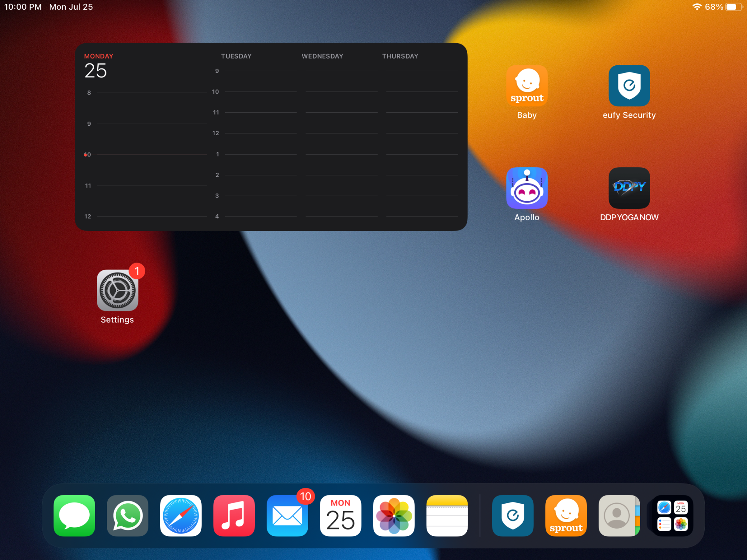Select the THURSDAY column in calendar widget
This screenshot has width=747, height=560.
(400, 56)
